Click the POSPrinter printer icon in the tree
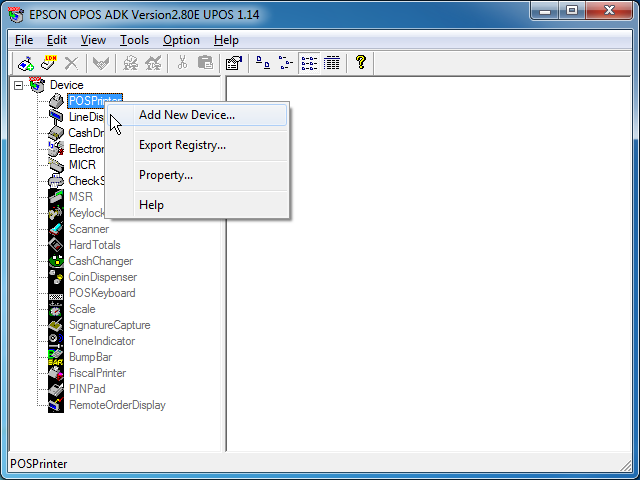The image size is (640, 480). tap(56, 101)
